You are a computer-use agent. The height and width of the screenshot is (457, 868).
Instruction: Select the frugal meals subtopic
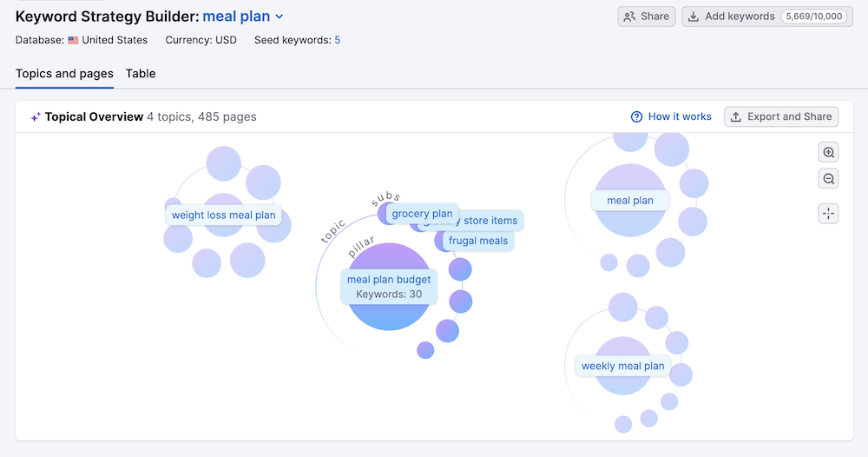pyautogui.click(x=477, y=241)
